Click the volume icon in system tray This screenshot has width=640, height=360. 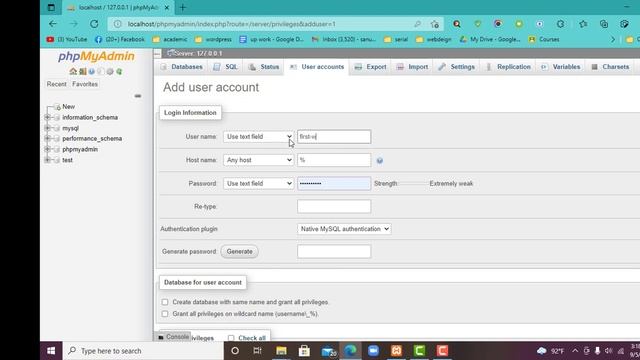(609, 351)
